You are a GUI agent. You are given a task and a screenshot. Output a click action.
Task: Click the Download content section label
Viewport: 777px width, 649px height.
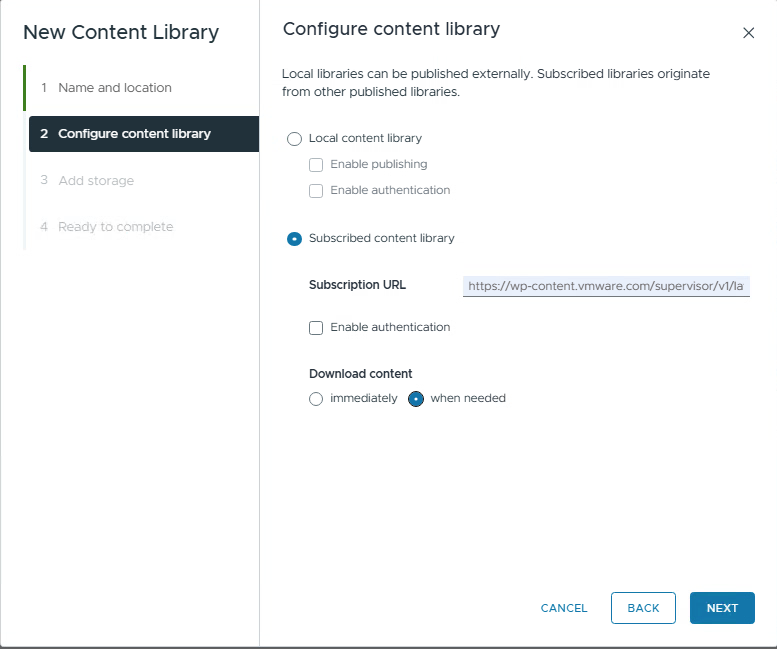coord(360,374)
